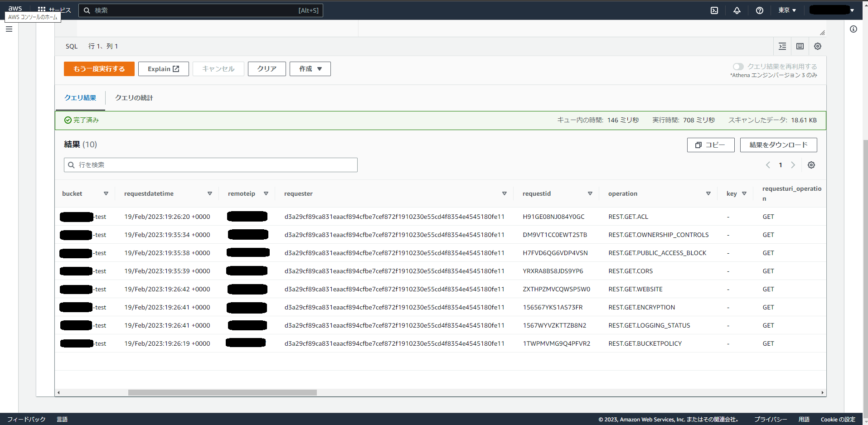Click the 結果をダウンロード button
The height and width of the screenshot is (425, 868).
778,145
